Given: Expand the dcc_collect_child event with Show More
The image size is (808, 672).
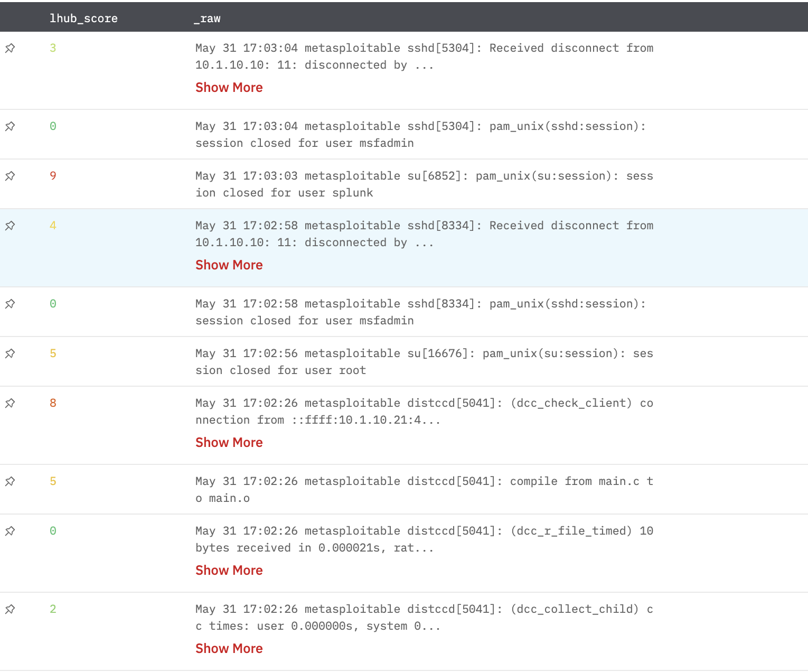Looking at the screenshot, I should coord(229,648).
